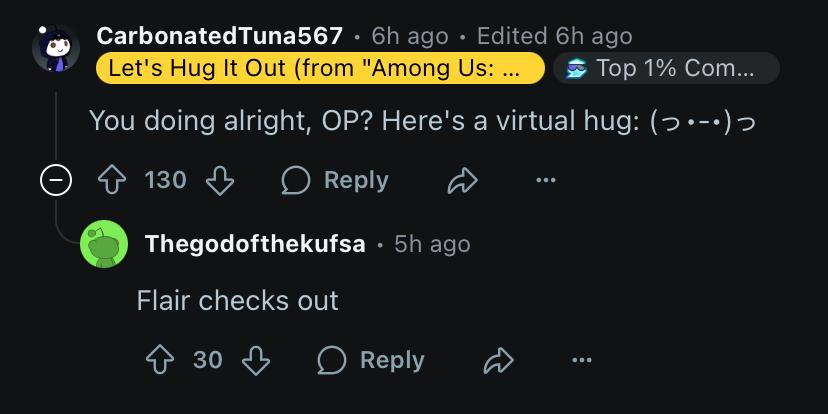Open Thegodofthekufsa's profile from username

click(255, 244)
